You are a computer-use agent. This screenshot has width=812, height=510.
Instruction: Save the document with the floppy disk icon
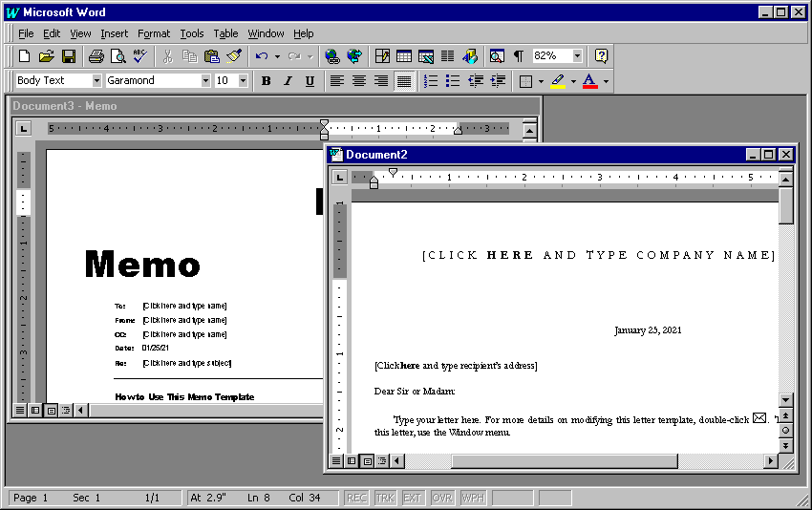coord(69,56)
